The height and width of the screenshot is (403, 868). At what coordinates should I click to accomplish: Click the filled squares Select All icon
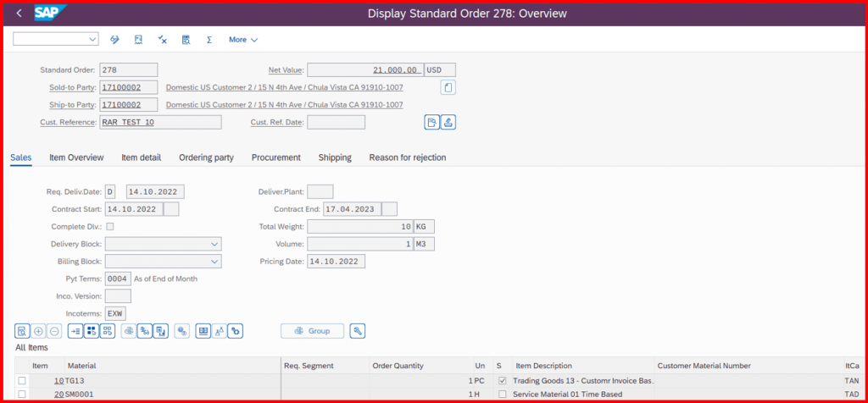coord(92,331)
